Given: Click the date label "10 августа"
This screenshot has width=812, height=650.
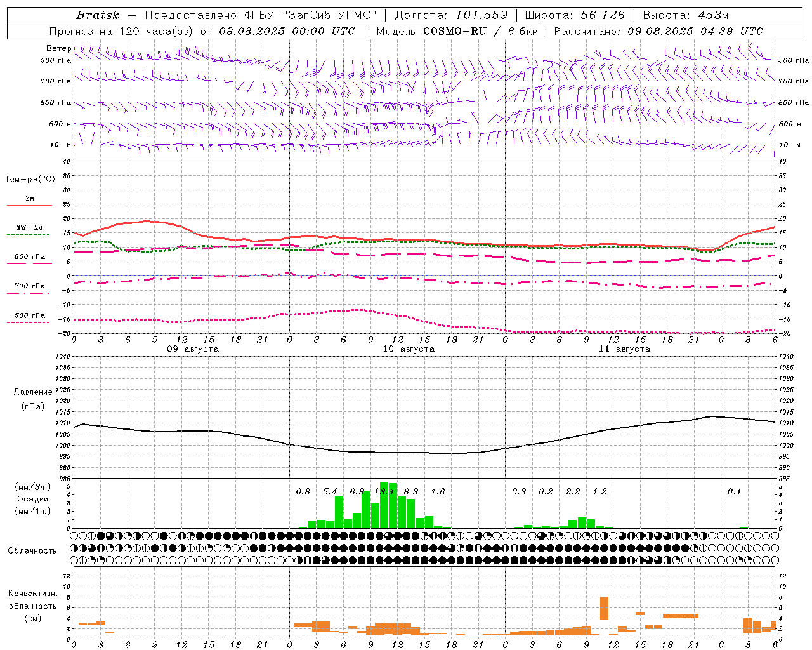Looking at the screenshot, I should (409, 349).
